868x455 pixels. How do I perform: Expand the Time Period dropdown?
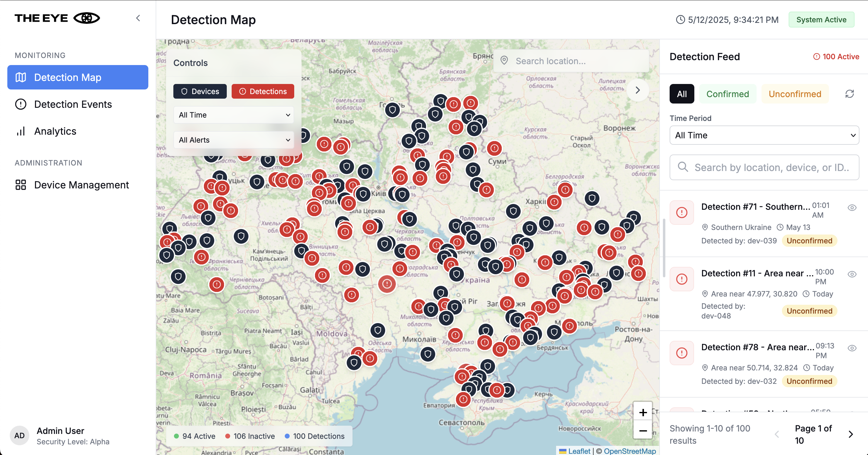point(764,135)
